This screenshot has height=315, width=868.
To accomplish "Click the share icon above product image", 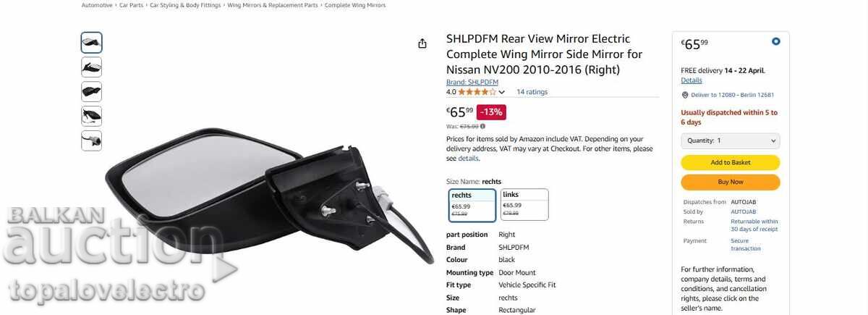I will click(422, 43).
